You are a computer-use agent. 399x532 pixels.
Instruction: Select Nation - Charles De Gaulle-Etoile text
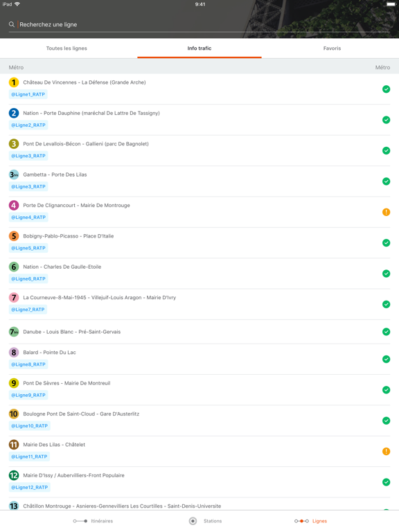[x=62, y=267]
